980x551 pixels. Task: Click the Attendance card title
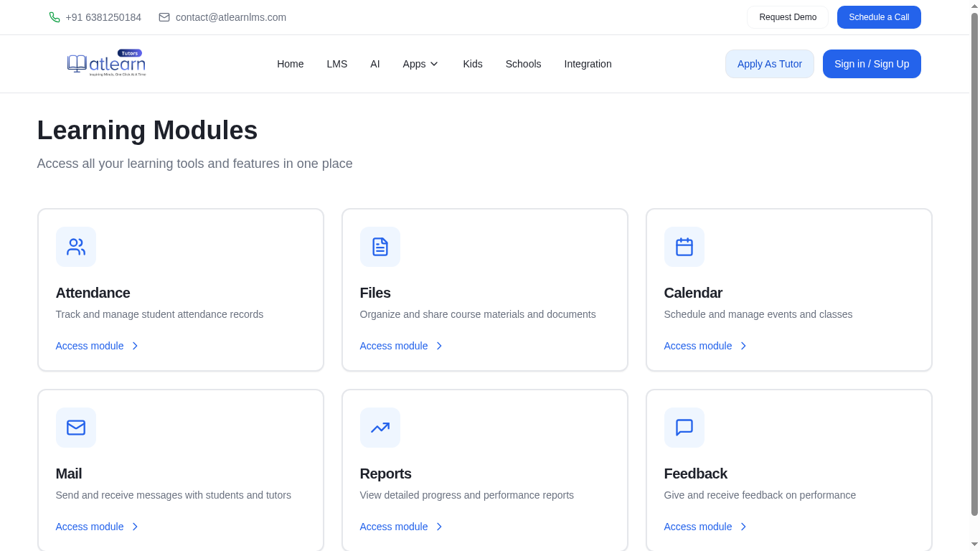click(93, 293)
